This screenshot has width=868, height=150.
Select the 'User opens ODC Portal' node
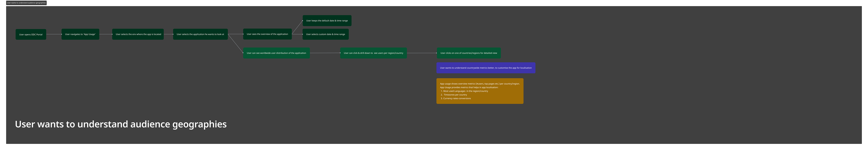pos(31,34)
